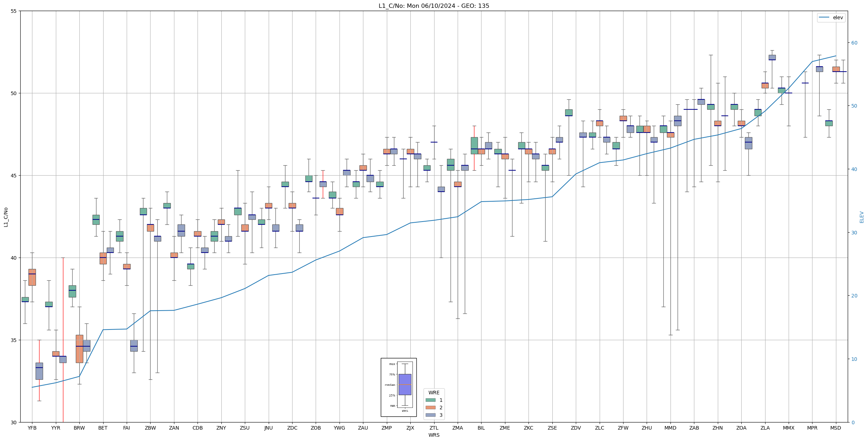Click the 45 tick on left axis
Screen dimensions: 868x441
pos(14,176)
